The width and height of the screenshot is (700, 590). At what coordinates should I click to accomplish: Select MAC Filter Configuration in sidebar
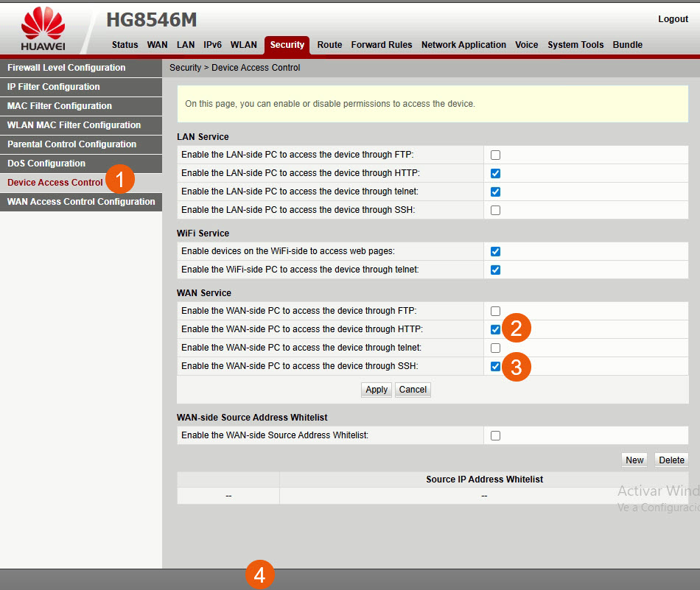60,106
